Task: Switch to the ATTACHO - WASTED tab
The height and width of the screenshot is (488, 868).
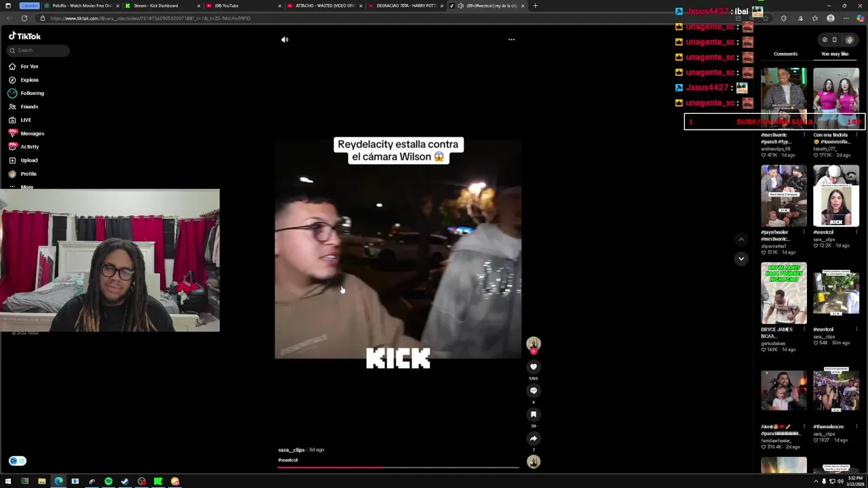Action: point(324,5)
